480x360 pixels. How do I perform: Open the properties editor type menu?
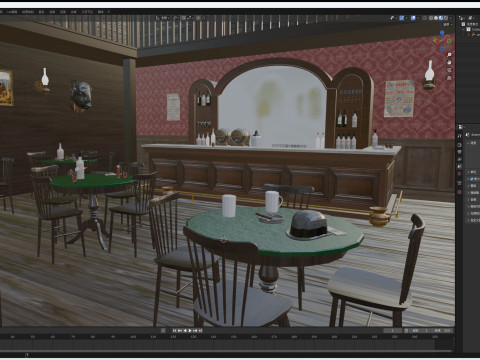click(x=461, y=127)
